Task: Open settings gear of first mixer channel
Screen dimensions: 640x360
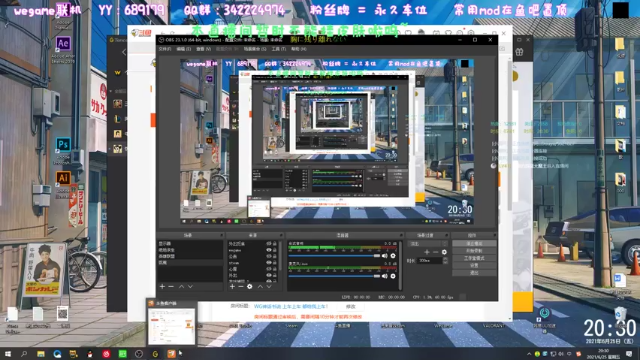Action: 393,256
